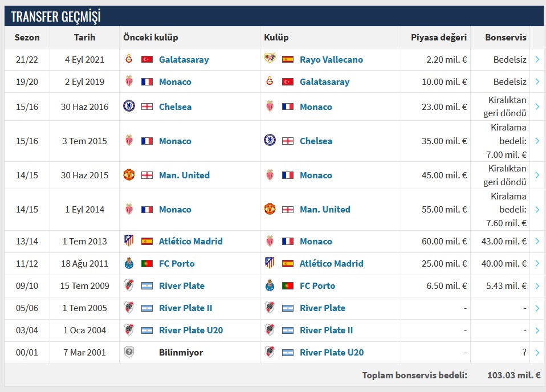Expand the 00/01 River Plate U20 row arrow
546x392 pixels.
coord(537,352)
